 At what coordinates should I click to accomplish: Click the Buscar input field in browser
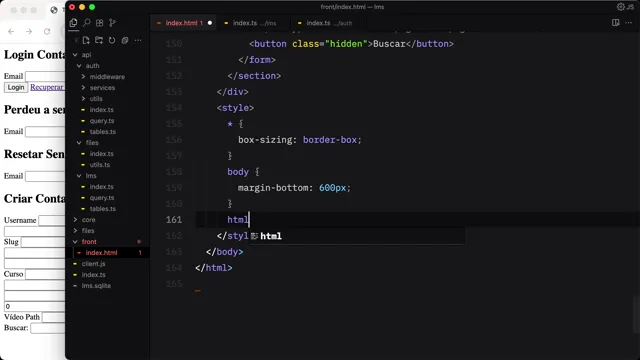click(48, 328)
